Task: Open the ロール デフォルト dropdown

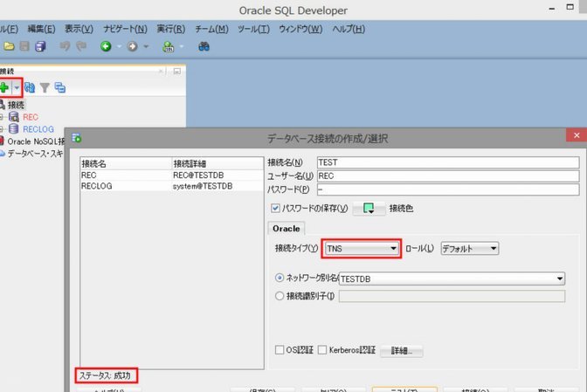Action: tap(469, 248)
